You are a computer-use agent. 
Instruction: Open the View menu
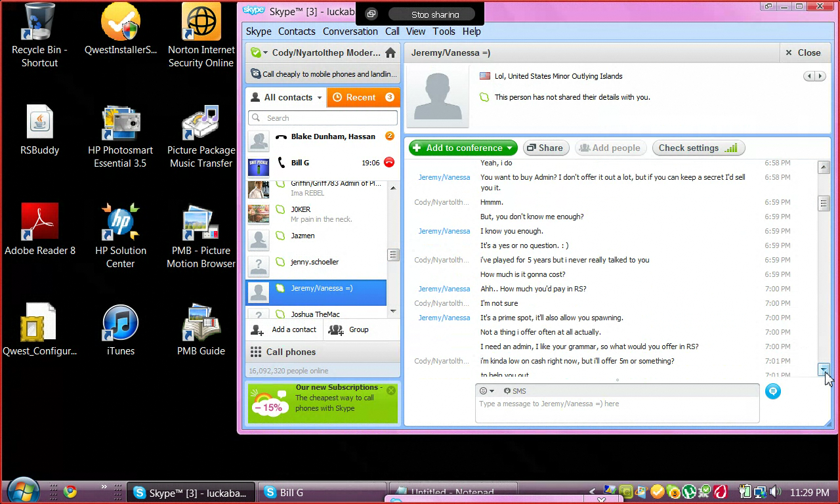[415, 31]
